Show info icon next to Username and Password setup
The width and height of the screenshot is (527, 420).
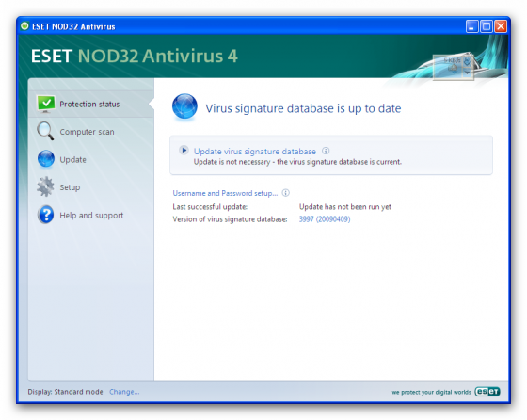click(286, 193)
